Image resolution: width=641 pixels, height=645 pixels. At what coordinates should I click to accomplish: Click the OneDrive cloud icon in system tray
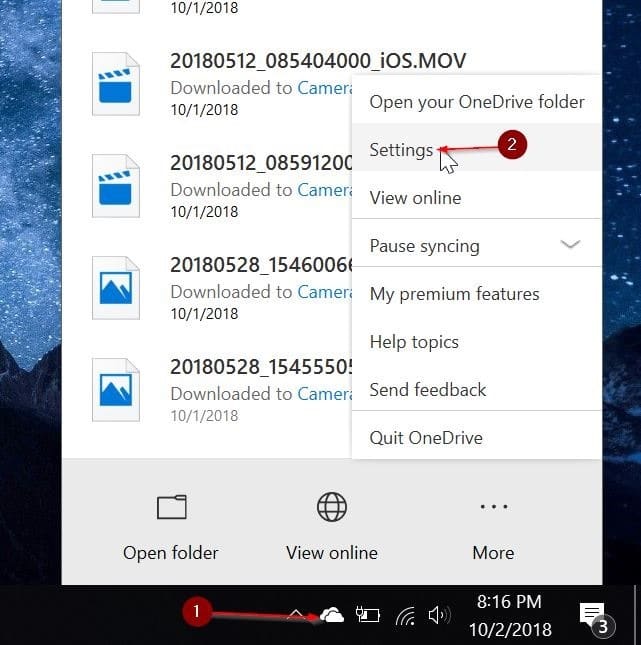[x=332, y=615]
